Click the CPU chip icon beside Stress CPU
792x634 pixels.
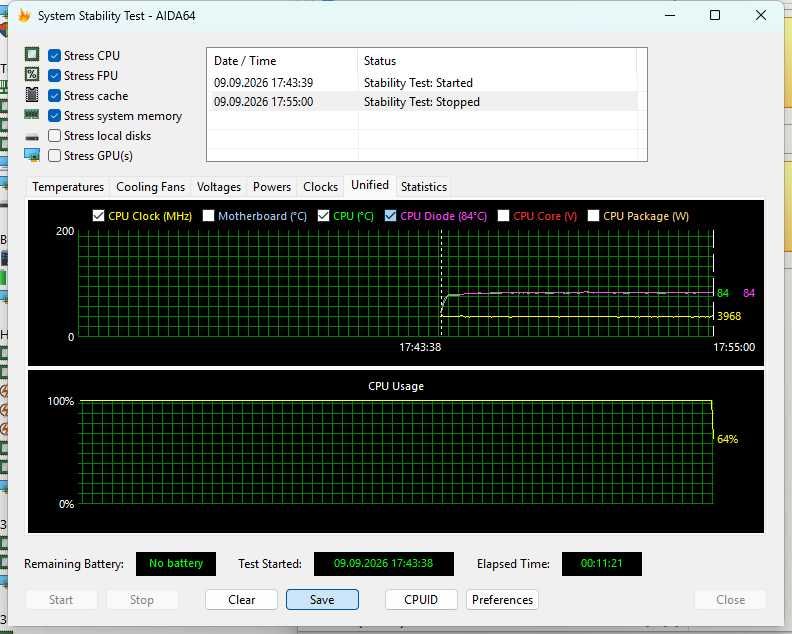pos(32,55)
